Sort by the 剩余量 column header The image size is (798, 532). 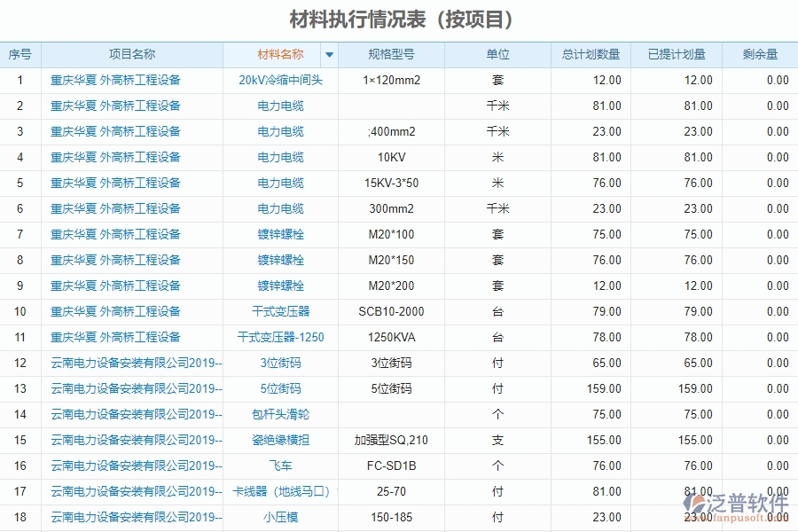coord(760,54)
